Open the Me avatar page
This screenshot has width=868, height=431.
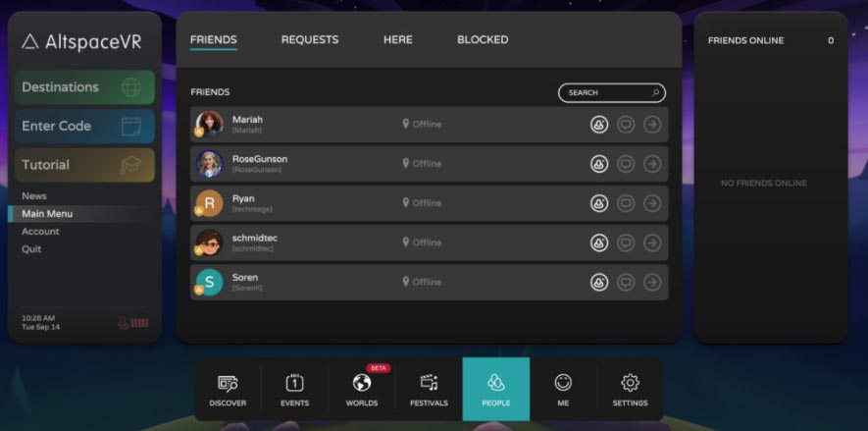click(x=563, y=390)
